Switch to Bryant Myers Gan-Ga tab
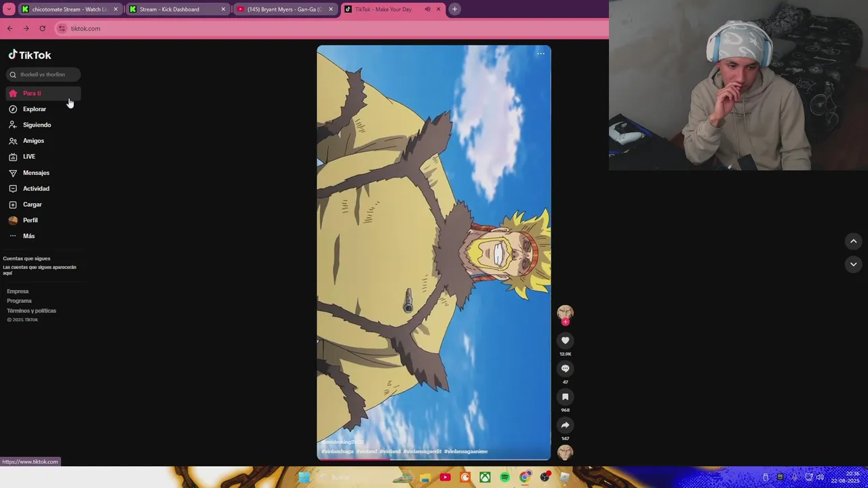 pos(285,9)
